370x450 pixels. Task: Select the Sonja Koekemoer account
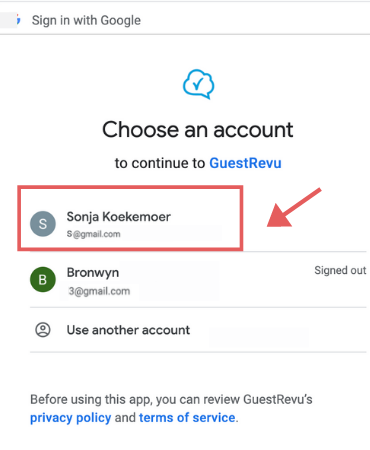pos(130,218)
